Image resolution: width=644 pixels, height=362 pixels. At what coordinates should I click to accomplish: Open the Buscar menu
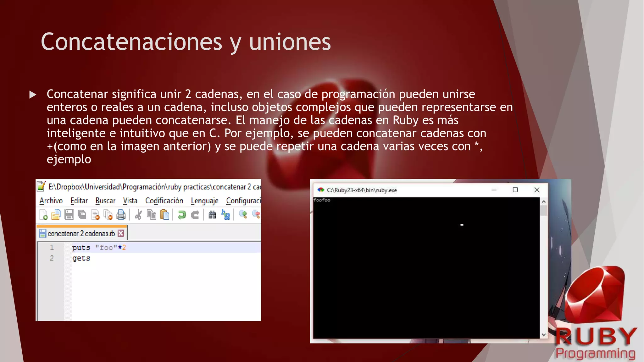click(x=105, y=200)
